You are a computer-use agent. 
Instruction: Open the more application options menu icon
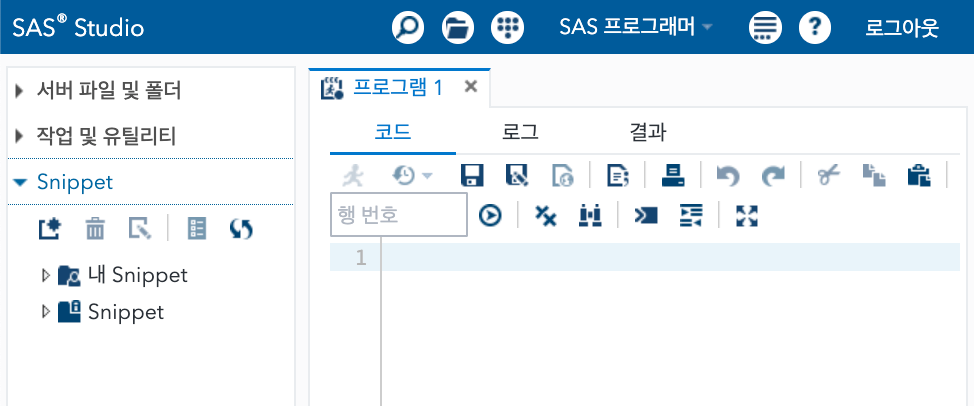pos(765,27)
